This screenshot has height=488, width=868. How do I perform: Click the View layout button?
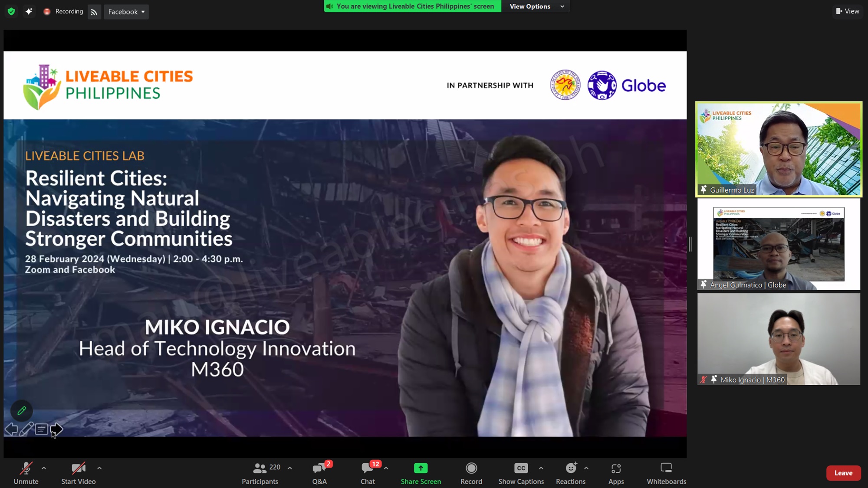(848, 11)
